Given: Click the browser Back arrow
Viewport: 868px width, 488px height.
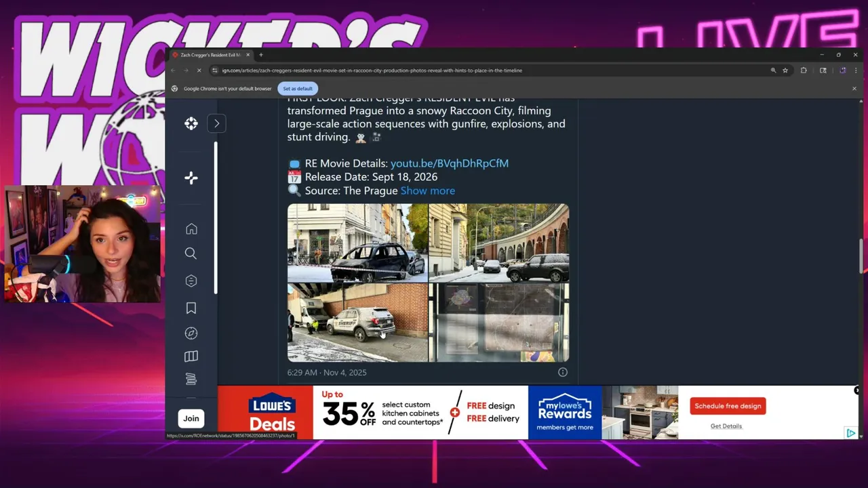Looking at the screenshot, I should [x=174, y=70].
